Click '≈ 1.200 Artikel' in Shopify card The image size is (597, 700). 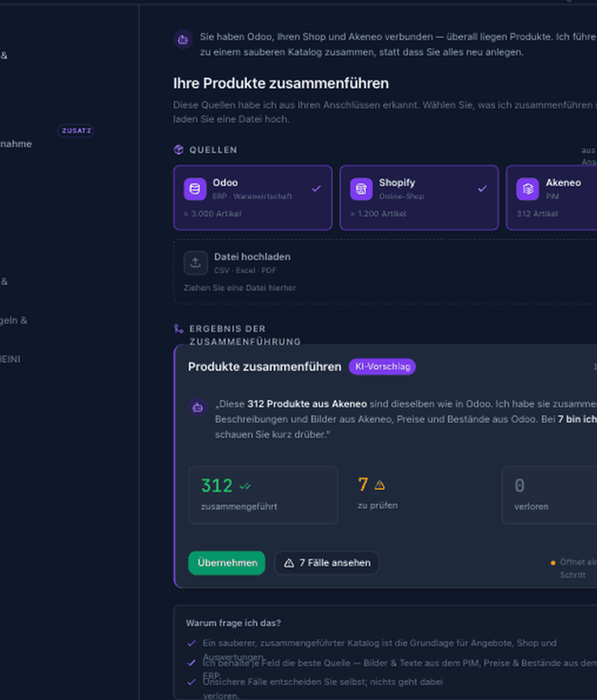(378, 214)
